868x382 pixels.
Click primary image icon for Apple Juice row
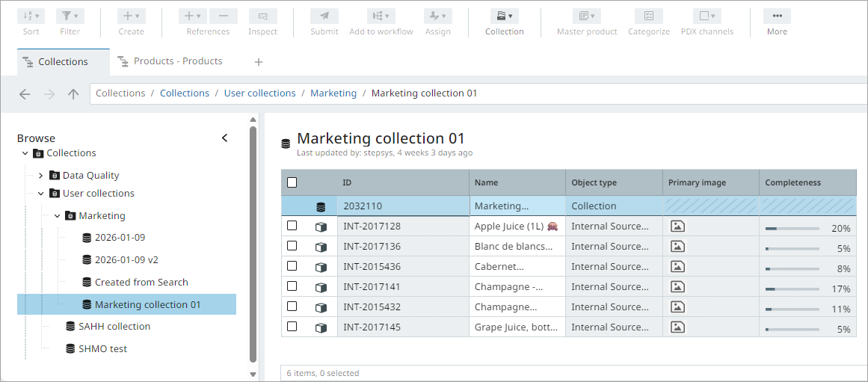point(677,226)
